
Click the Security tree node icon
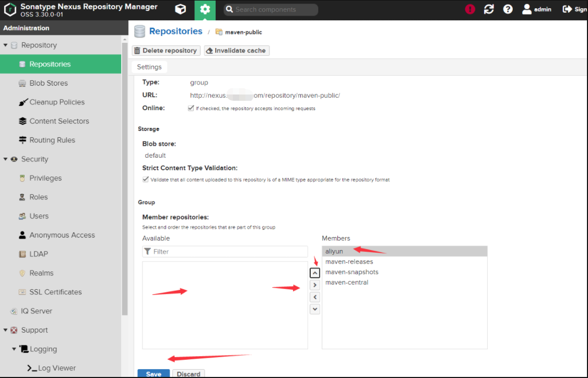(14, 159)
